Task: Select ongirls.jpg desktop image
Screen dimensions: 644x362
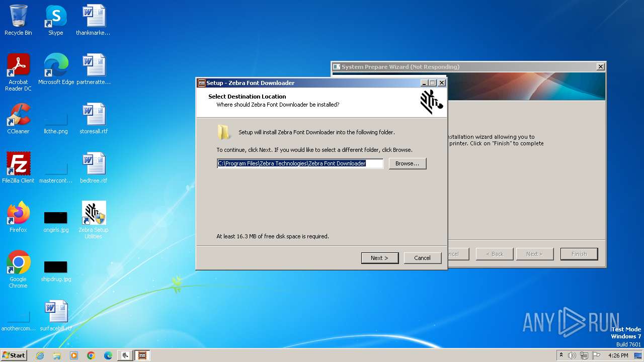Action: point(56,222)
